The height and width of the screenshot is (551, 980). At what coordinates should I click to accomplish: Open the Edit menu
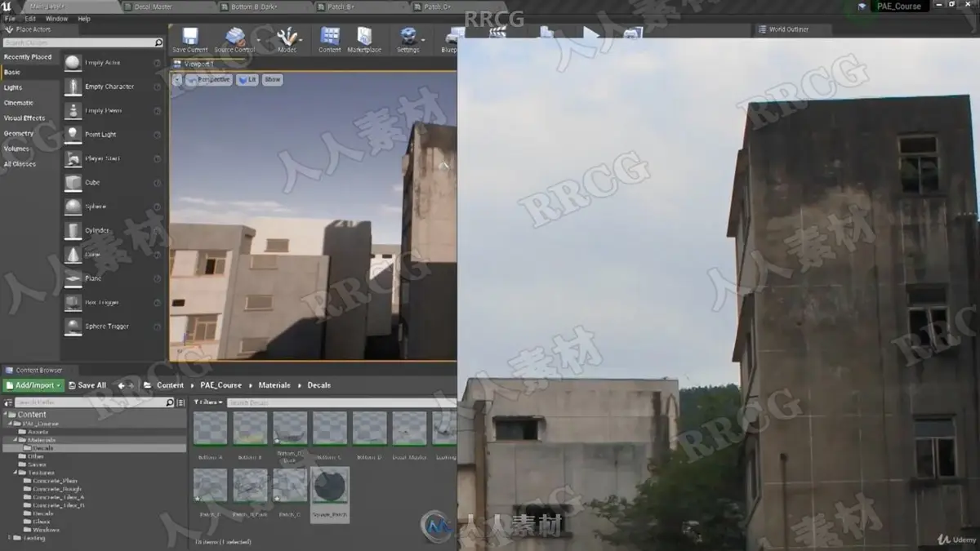tap(30, 18)
